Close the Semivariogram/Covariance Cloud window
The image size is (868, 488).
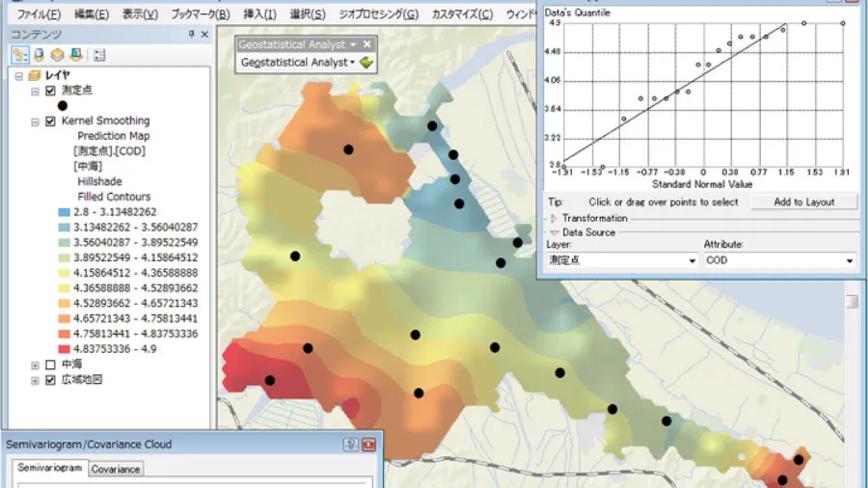pos(368,445)
